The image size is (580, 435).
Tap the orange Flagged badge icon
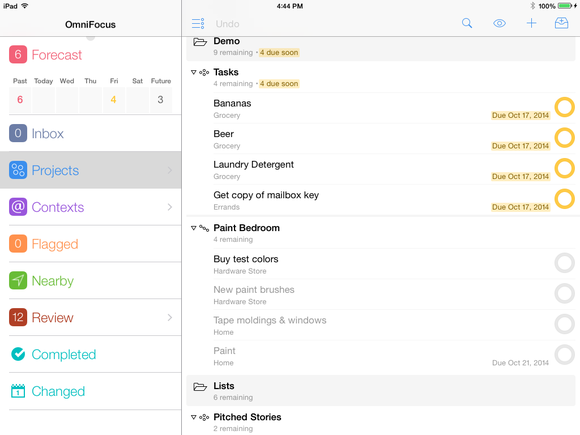point(18,244)
